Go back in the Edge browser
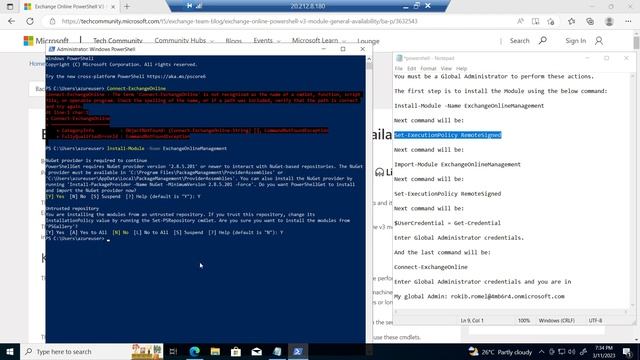Viewport: 640px width, 360px height. 11,21
